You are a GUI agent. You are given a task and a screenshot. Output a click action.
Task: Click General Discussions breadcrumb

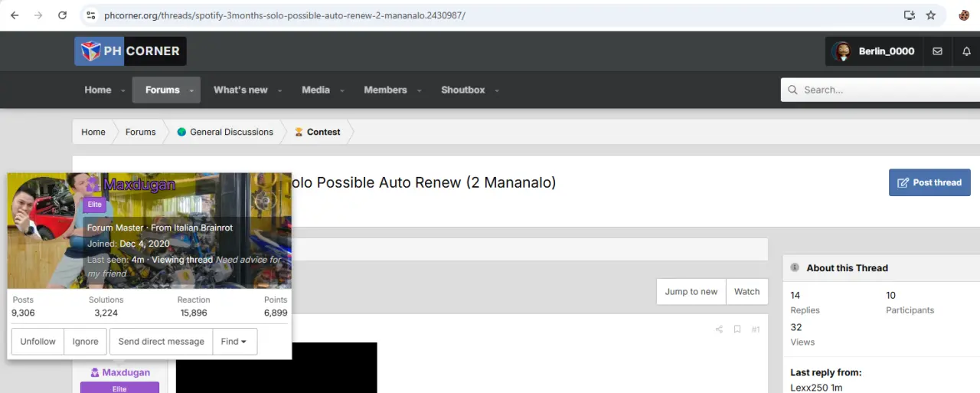tap(231, 132)
